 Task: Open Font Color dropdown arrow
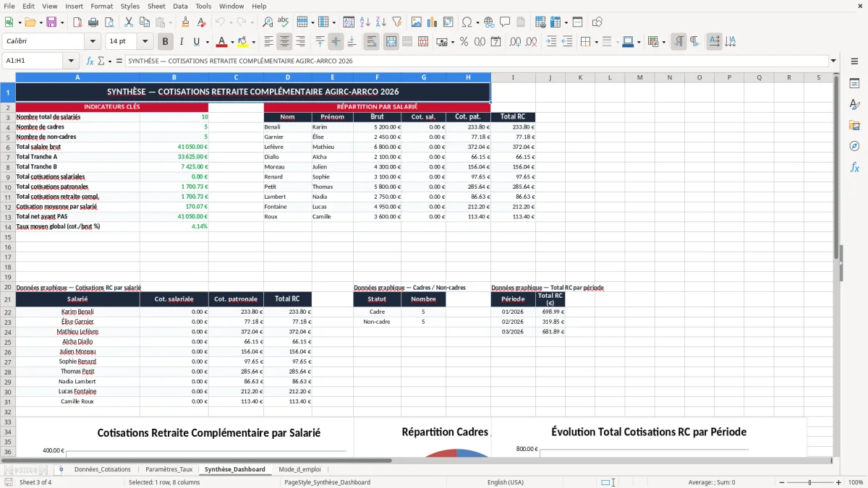coord(232,42)
